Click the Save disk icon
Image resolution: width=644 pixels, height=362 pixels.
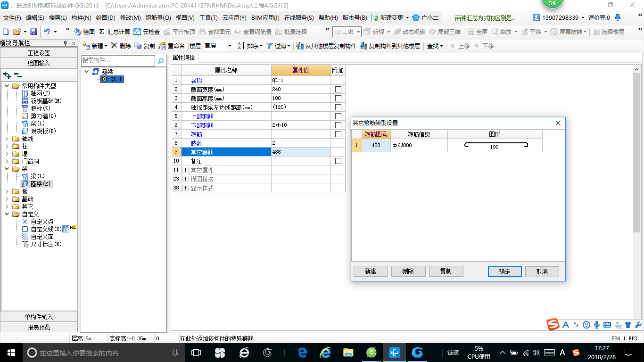(x=33, y=32)
